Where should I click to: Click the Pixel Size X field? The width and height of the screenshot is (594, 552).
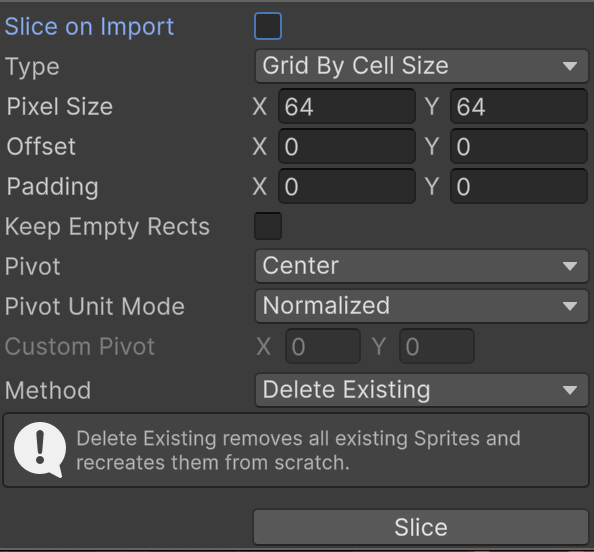(347, 106)
